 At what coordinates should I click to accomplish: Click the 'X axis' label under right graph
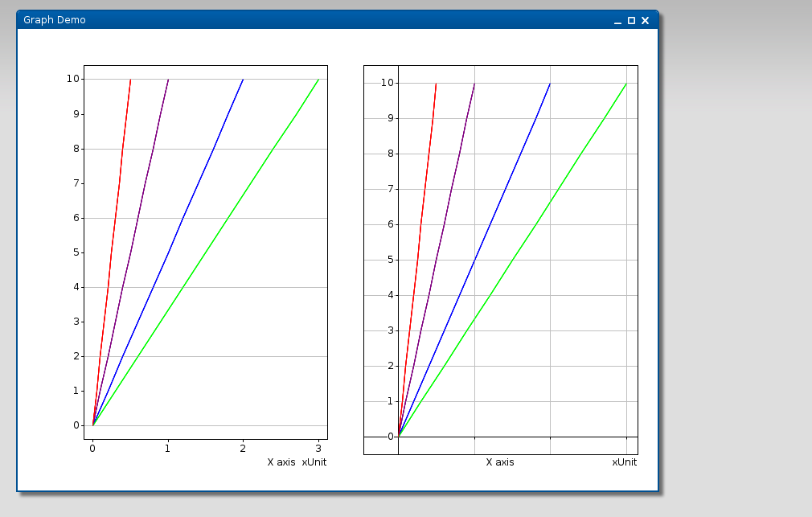click(500, 462)
